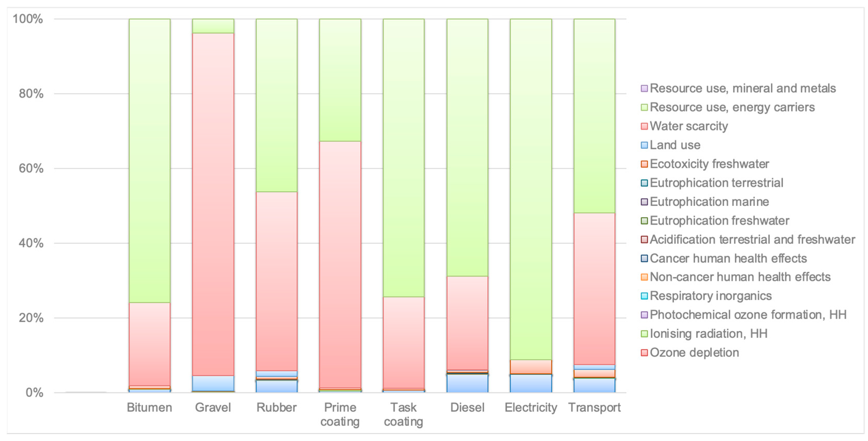Select the green energy carriers segment of Electricity bar

tap(531, 189)
